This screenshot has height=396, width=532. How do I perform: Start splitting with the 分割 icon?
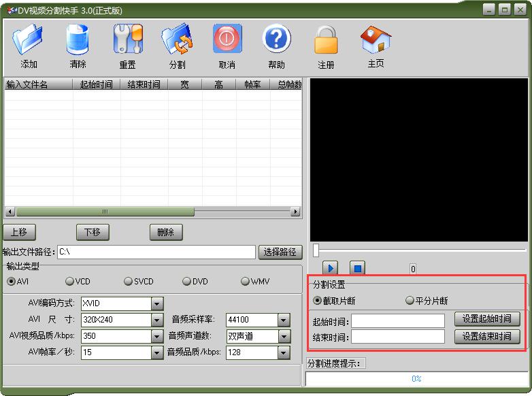[177, 39]
